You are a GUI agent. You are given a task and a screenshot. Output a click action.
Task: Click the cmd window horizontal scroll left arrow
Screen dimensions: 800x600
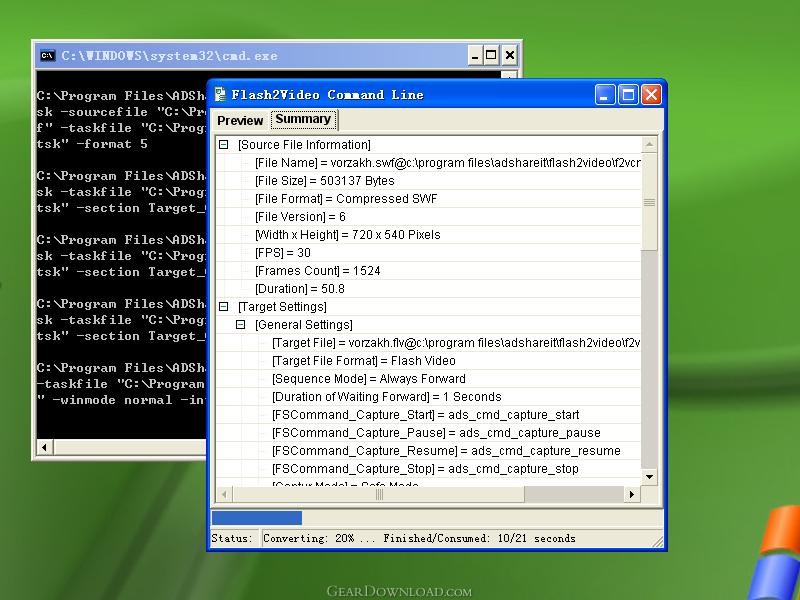tap(44, 447)
